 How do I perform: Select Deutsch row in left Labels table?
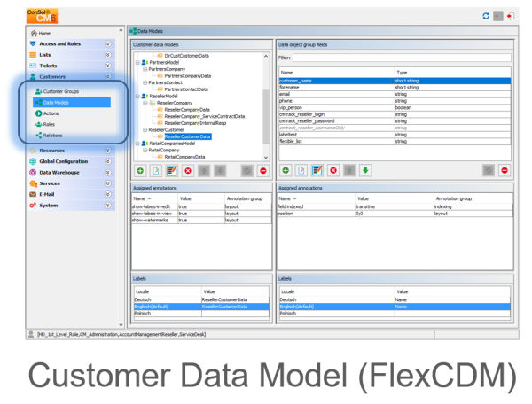201,299
